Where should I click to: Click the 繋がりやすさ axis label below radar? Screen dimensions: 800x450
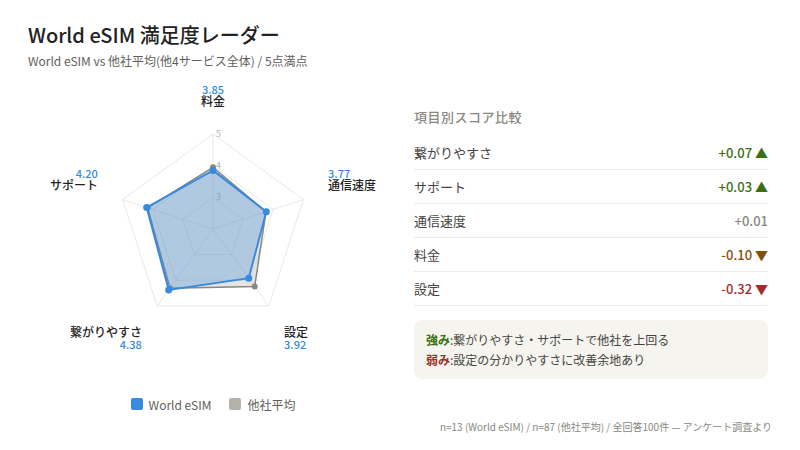tap(106, 332)
